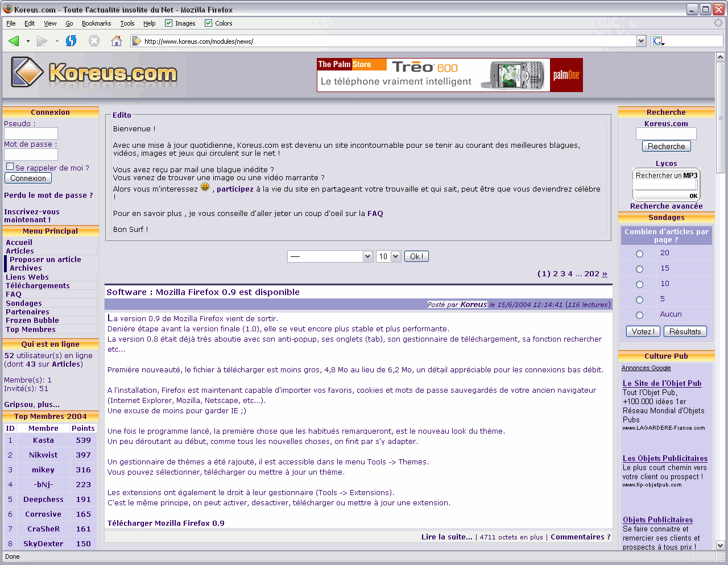Go back with the green Back arrow
The width and height of the screenshot is (728, 565).
pos(14,41)
